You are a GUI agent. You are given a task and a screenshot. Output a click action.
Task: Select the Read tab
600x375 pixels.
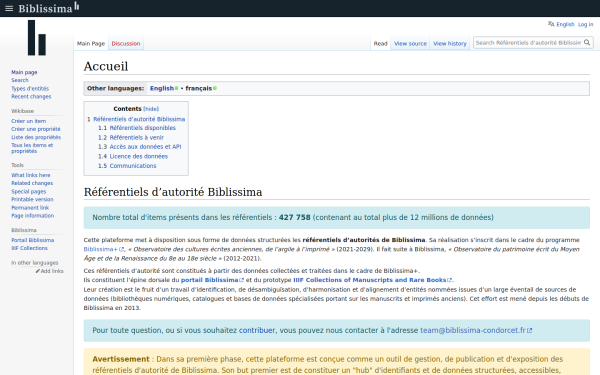[x=380, y=44]
